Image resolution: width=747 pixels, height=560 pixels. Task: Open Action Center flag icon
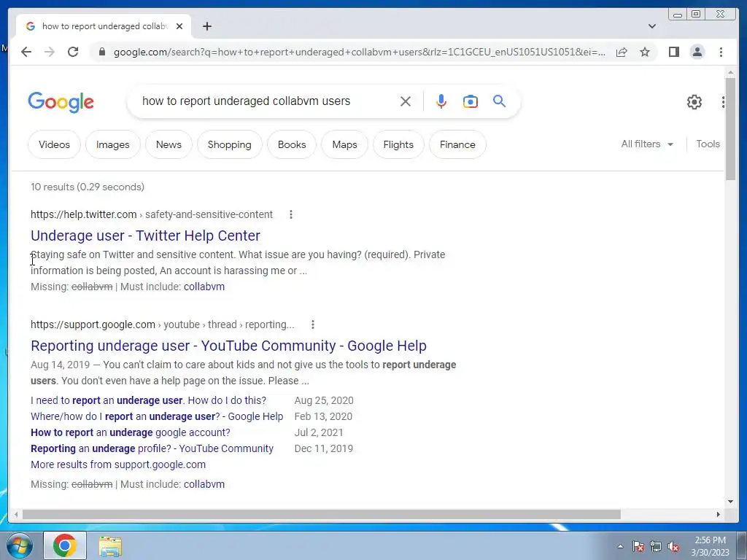click(x=638, y=546)
